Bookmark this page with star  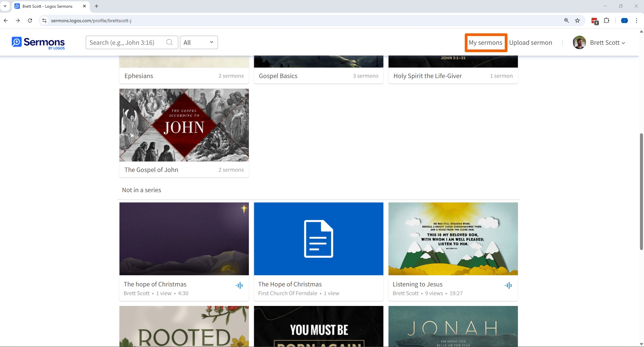pos(577,21)
